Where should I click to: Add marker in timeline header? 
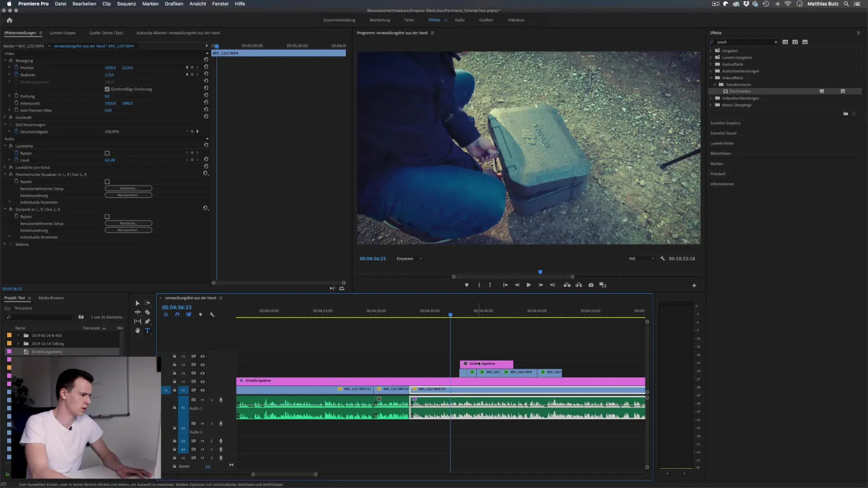[x=200, y=314]
